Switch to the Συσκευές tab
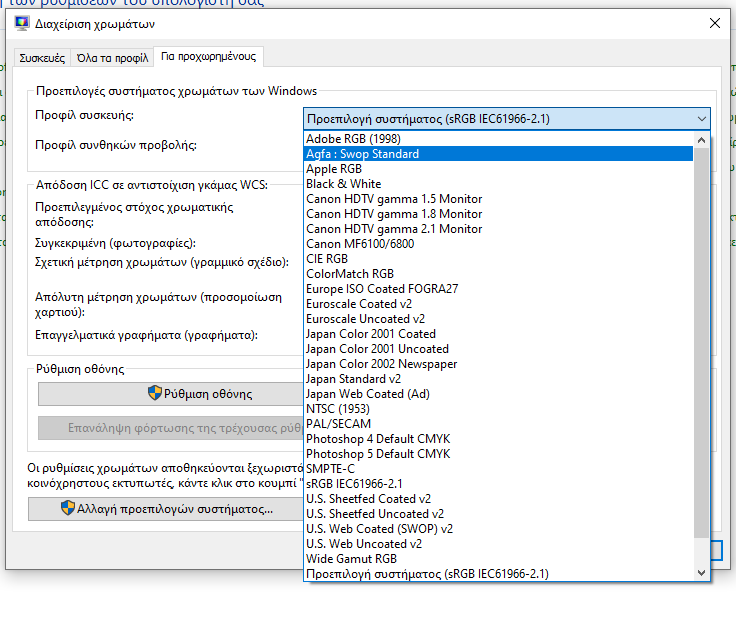Screen dimensions: 736x619 pos(42,58)
